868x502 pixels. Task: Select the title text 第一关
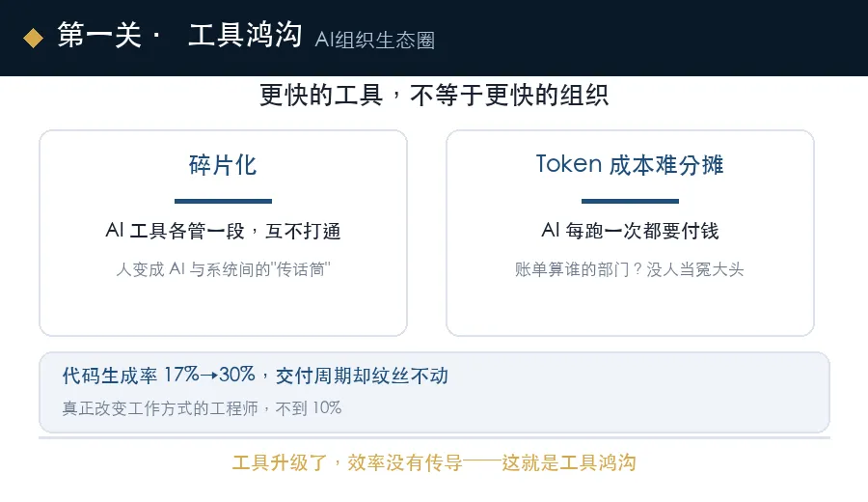click(x=99, y=36)
